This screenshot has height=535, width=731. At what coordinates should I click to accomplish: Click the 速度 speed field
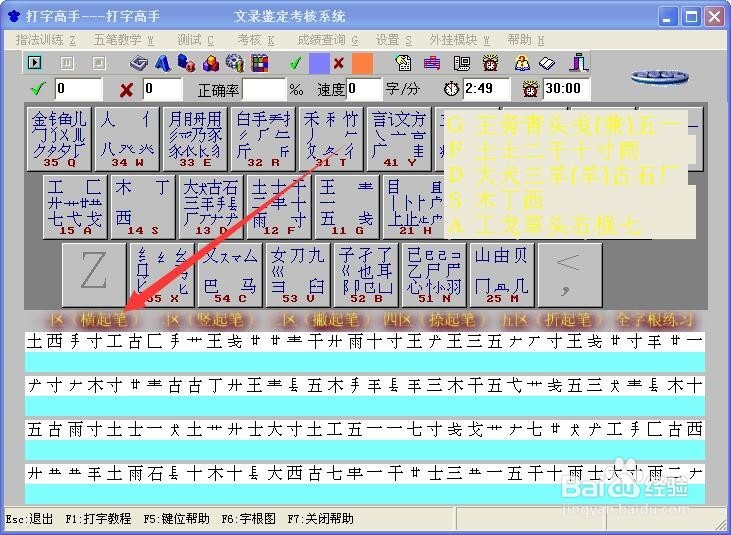364,89
